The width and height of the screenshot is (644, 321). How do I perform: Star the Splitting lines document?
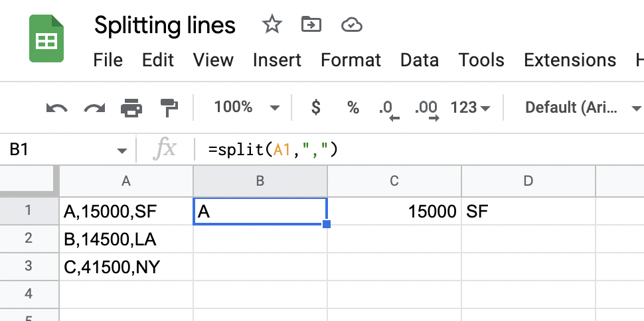pos(272,25)
